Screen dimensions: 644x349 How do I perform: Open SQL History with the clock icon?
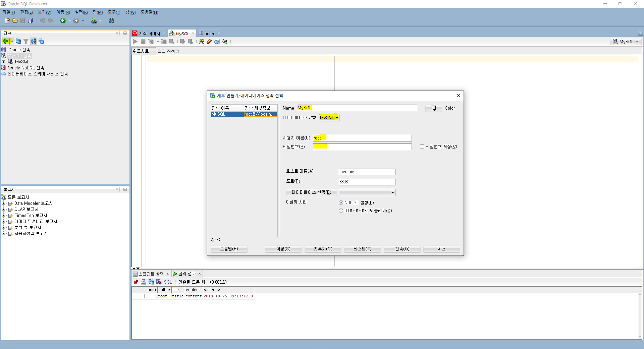pyautogui.click(x=217, y=42)
